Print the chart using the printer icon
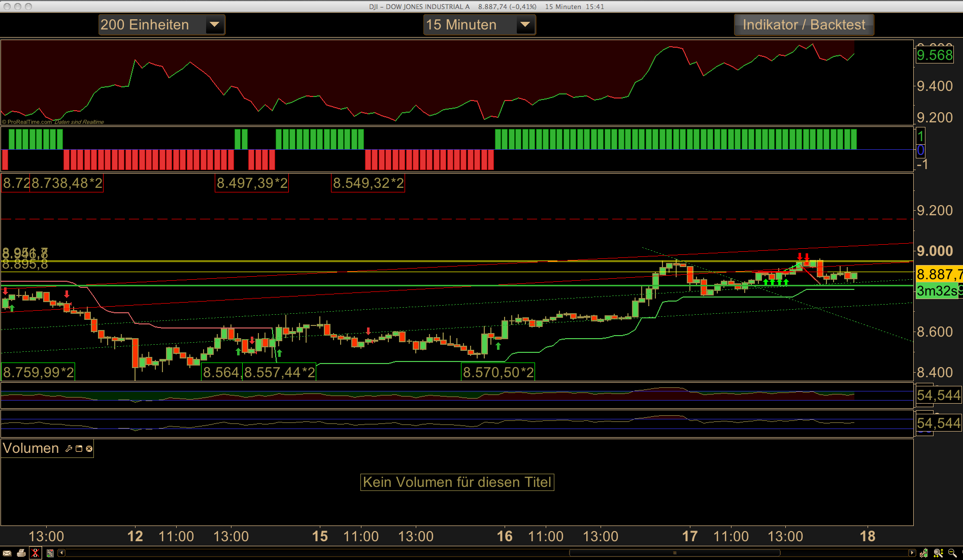This screenshot has height=560, width=963. [x=21, y=553]
